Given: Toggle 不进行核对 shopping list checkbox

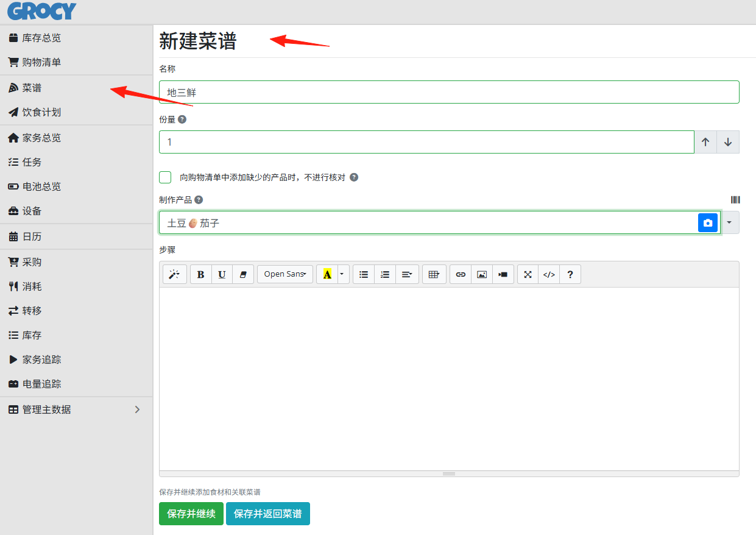Looking at the screenshot, I should 165,177.
